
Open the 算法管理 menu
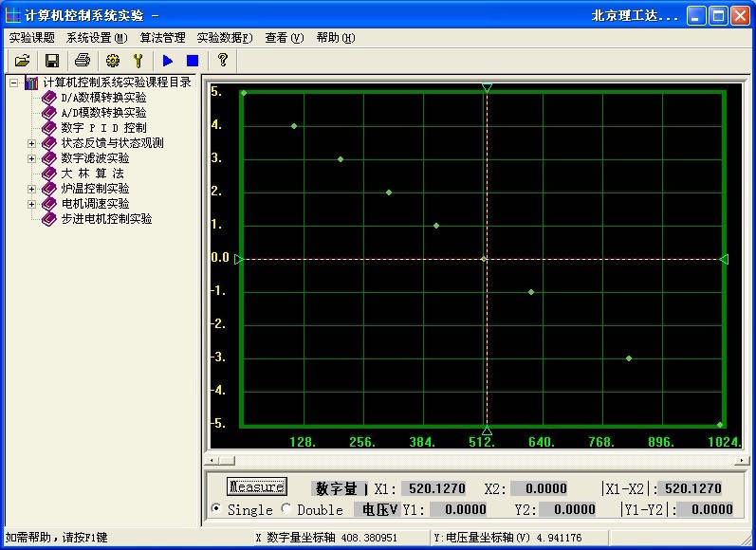[x=162, y=38]
